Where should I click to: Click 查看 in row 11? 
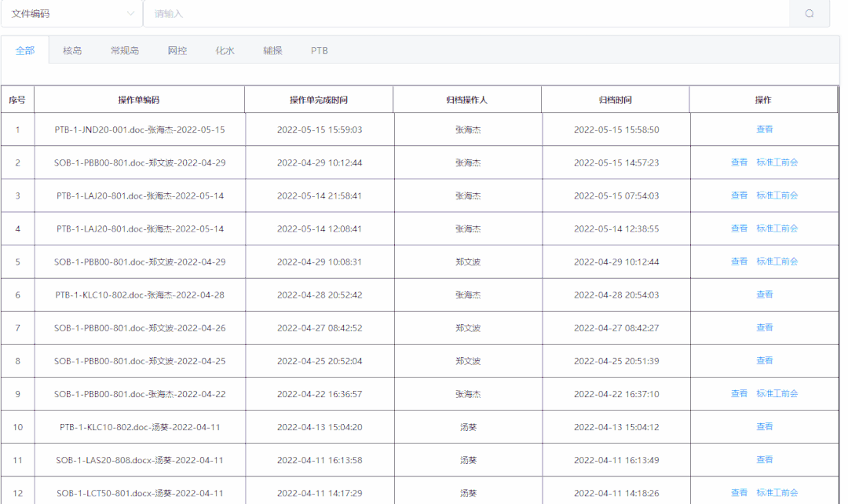pyautogui.click(x=764, y=459)
